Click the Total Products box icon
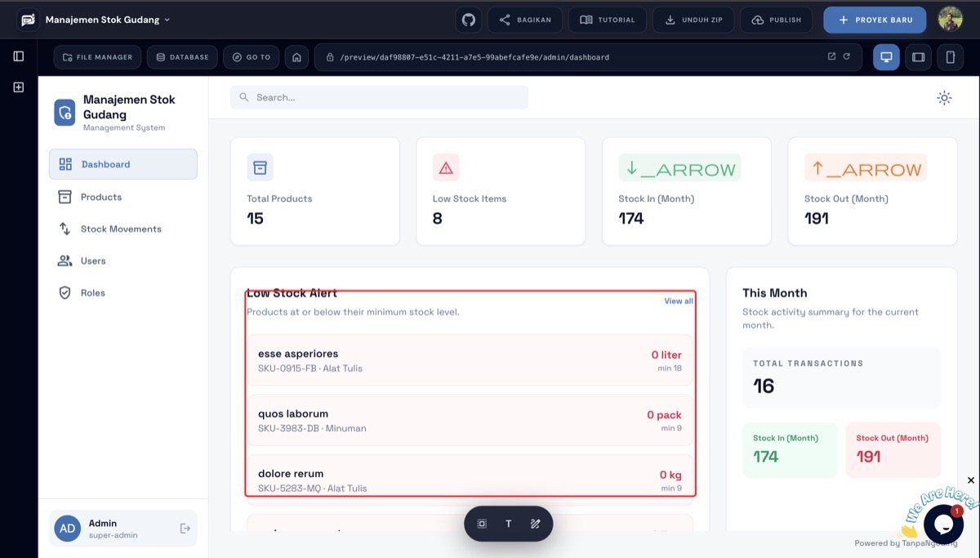Screen dimensions: 980x558 click(260, 167)
